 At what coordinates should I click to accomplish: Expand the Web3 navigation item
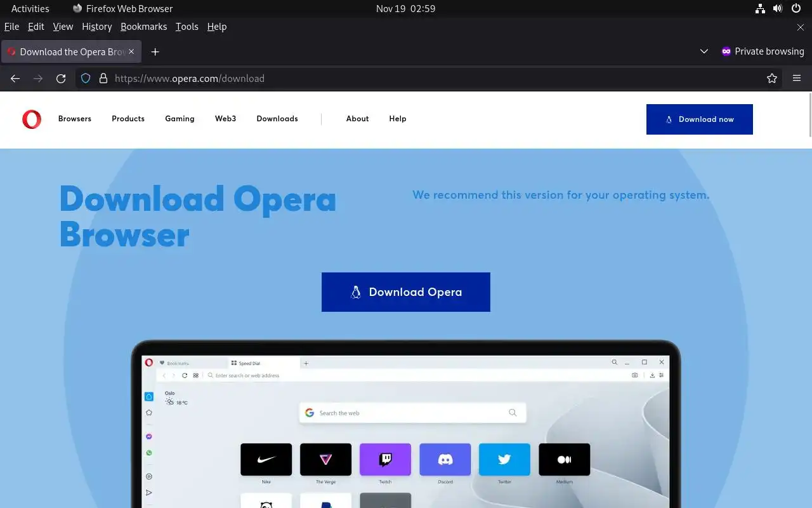[x=225, y=119]
